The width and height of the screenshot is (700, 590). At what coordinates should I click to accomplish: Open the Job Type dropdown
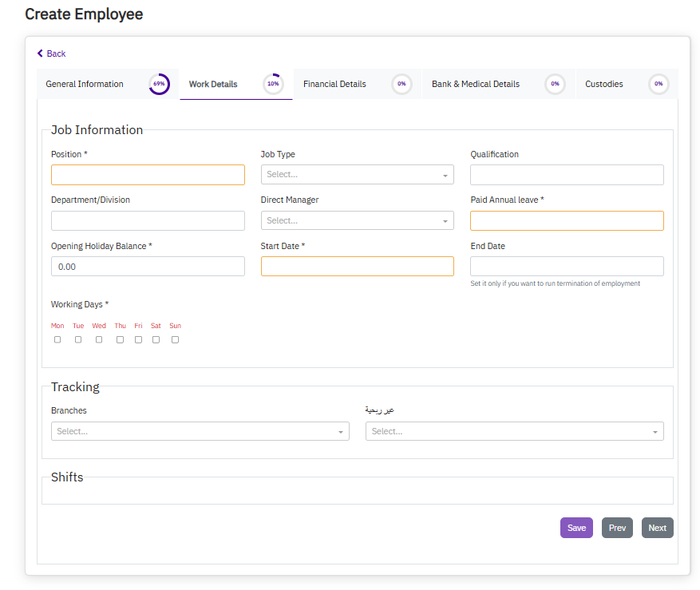point(357,175)
